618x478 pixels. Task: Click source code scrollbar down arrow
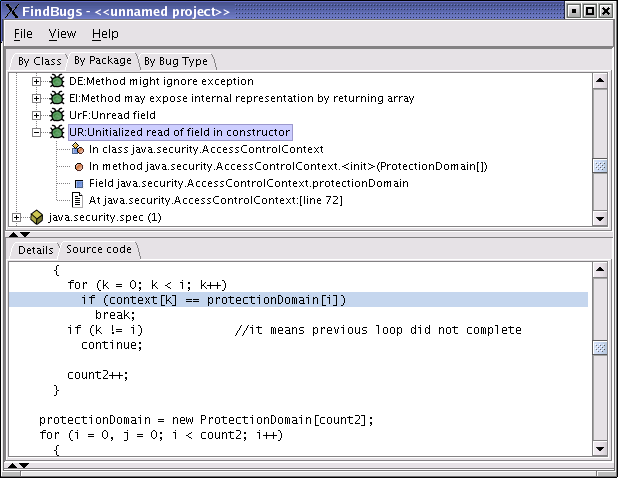pyautogui.click(x=600, y=448)
